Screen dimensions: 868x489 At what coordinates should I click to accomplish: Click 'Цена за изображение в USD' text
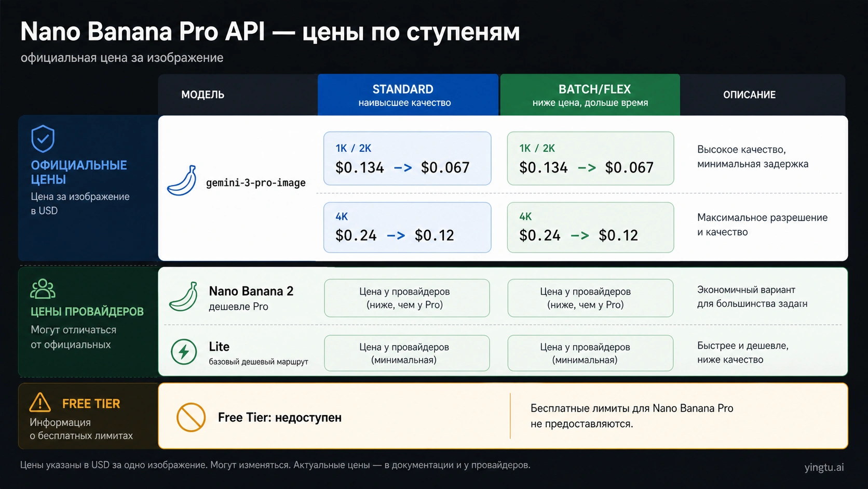point(80,204)
